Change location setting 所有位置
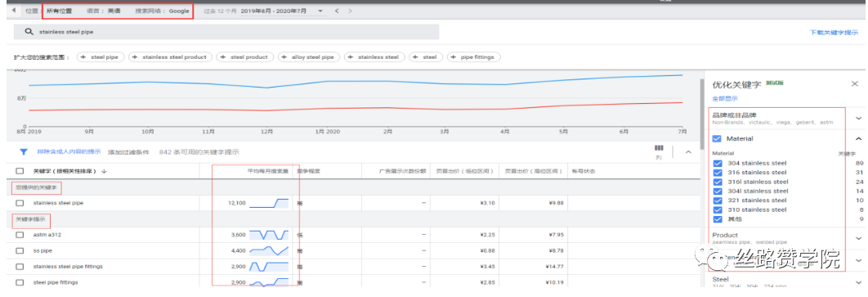The width and height of the screenshot is (868, 297). click(59, 11)
